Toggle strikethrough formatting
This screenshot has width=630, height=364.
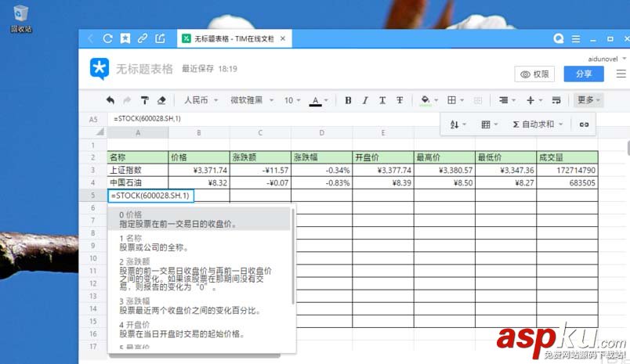click(400, 100)
